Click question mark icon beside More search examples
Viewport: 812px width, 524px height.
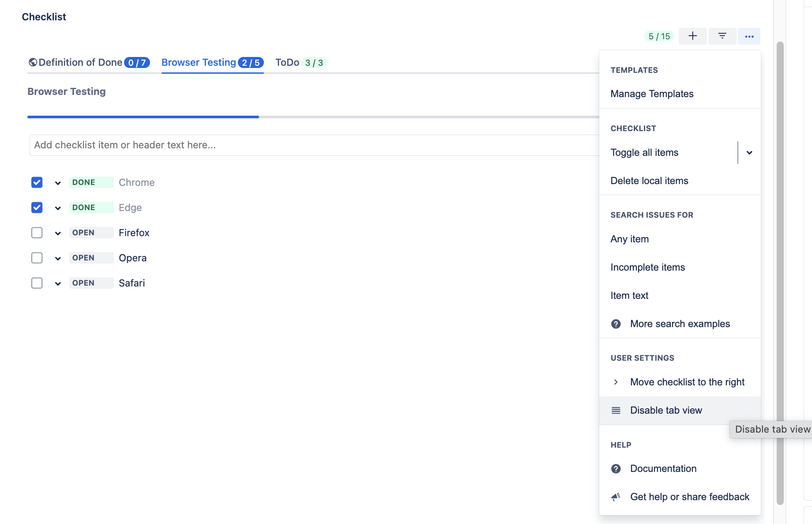click(x=616, y=324)
